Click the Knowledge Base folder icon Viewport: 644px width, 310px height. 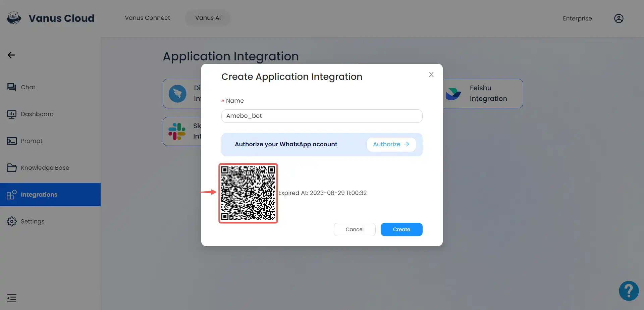point(12,168)
